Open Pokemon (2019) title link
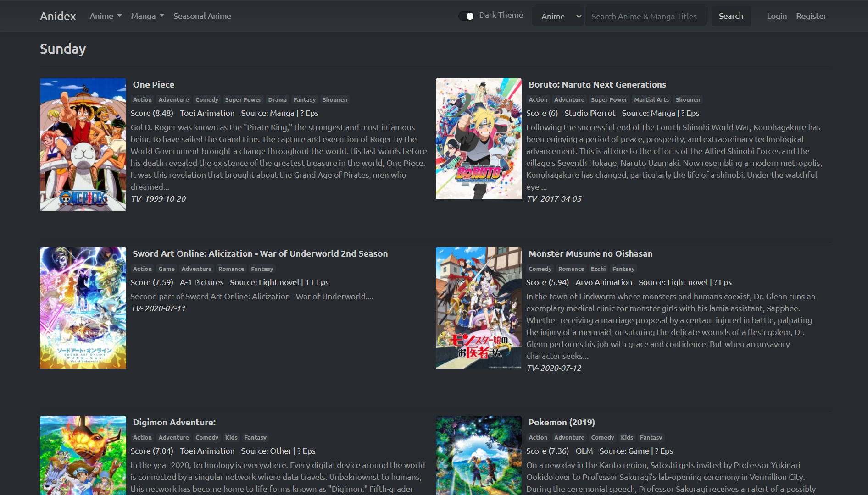Image resolution: width=868 pixels, height=495 pixels. [561, 422]
